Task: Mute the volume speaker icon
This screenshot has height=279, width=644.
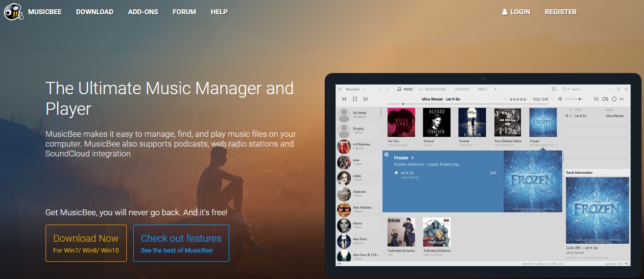Action: coord(560,99)
